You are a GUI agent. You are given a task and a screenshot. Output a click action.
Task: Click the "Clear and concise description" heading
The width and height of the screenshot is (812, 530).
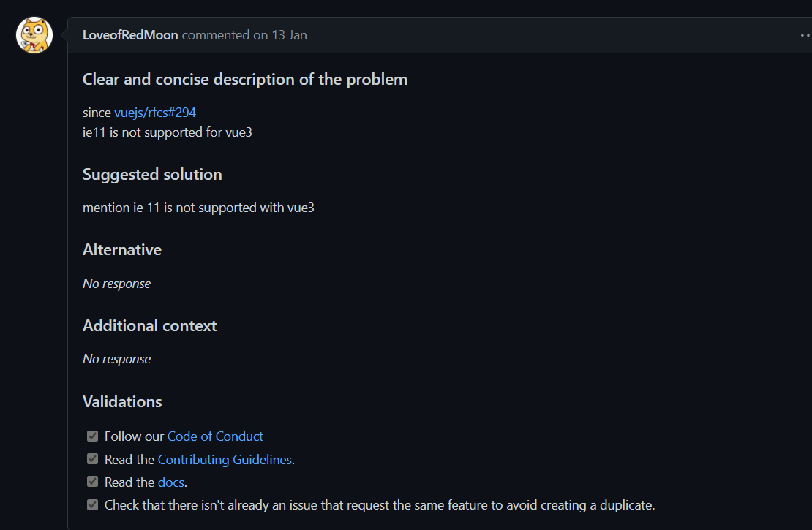(x=244, y=79)
